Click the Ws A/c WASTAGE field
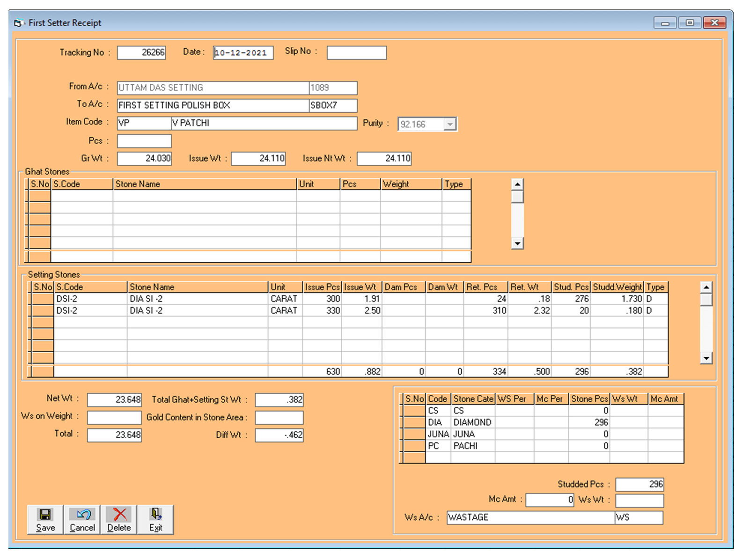743x560 pixels. [531, 517]
